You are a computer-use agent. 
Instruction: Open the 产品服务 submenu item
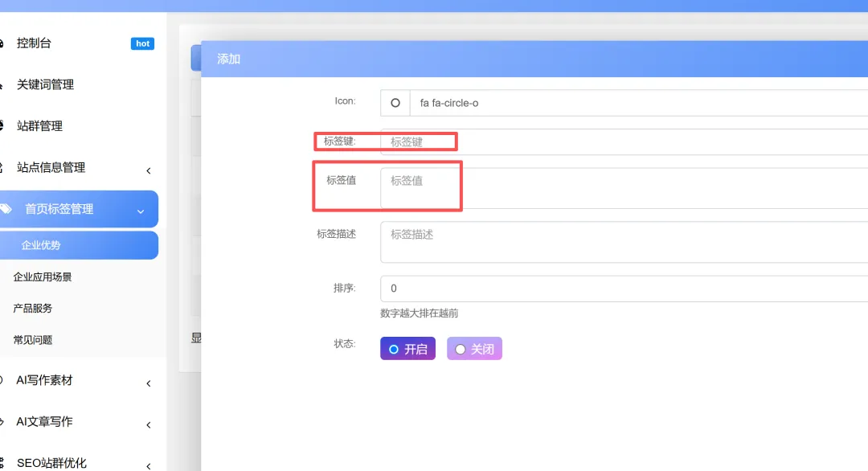click(x=33, y=309)
